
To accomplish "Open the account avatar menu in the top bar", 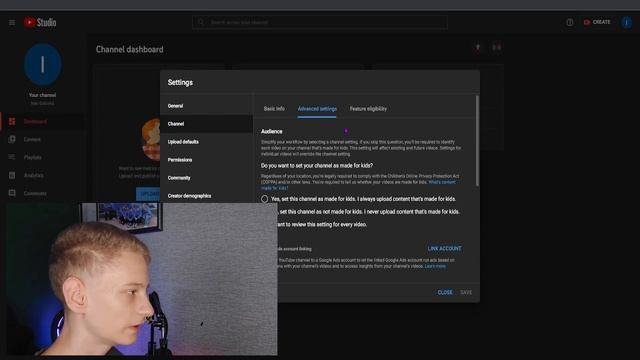I will [627, 22].
